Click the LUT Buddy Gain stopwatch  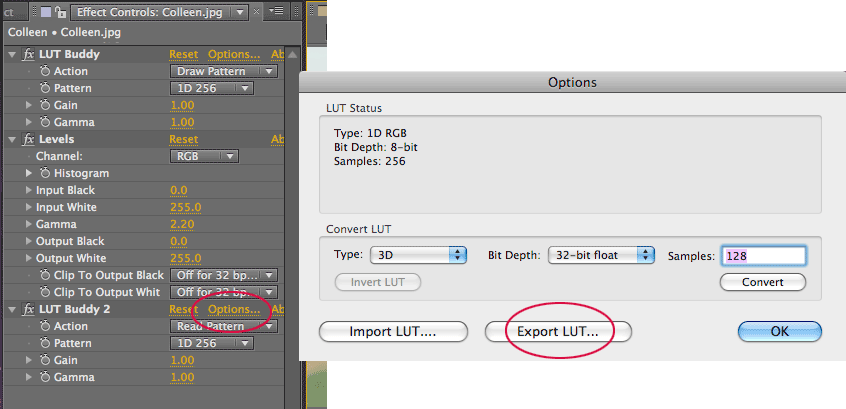[x=46, y=105]
